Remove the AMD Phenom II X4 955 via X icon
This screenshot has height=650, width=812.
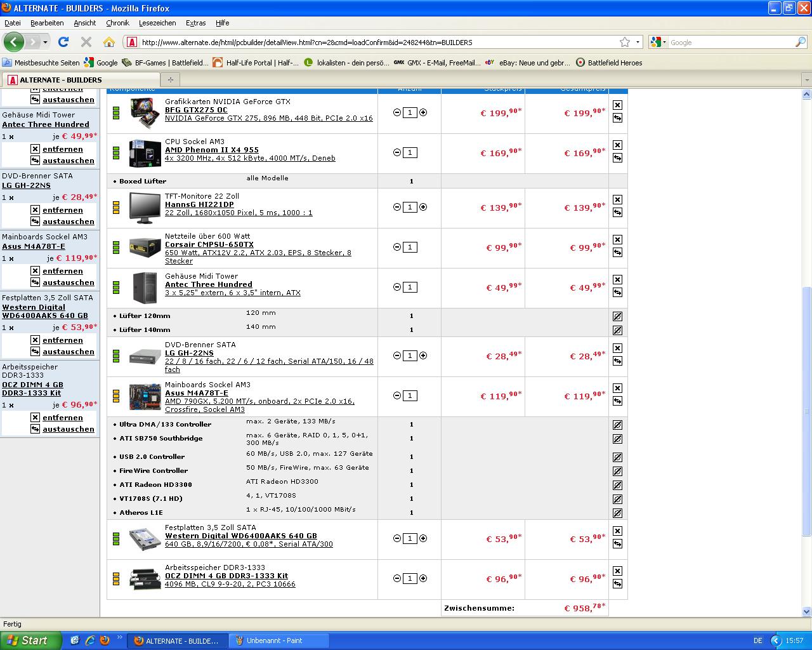coord(617,145)
